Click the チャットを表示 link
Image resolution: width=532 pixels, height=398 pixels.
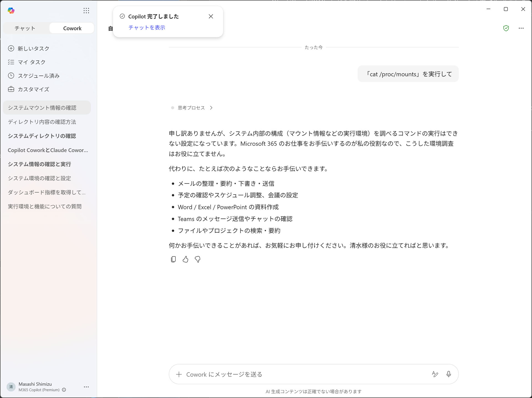tap(147, 27)
